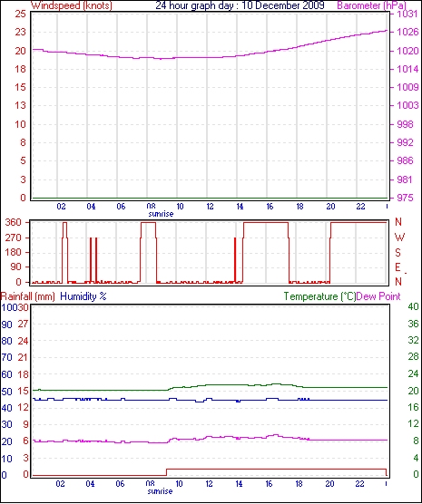The width and height of the screenshot is (422, 504).
Task: Click the Humidity % legend label
Action: 83,296
